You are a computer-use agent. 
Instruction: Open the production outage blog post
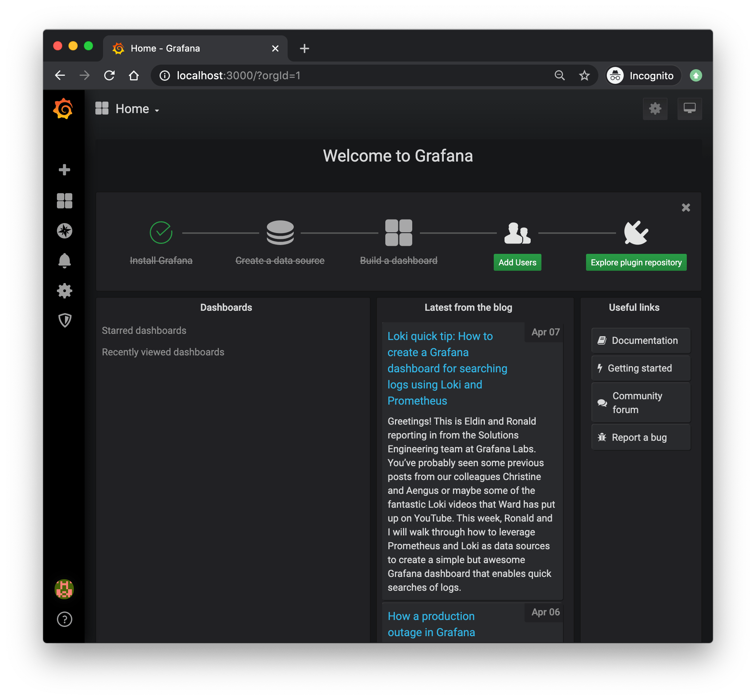point(431,624)
